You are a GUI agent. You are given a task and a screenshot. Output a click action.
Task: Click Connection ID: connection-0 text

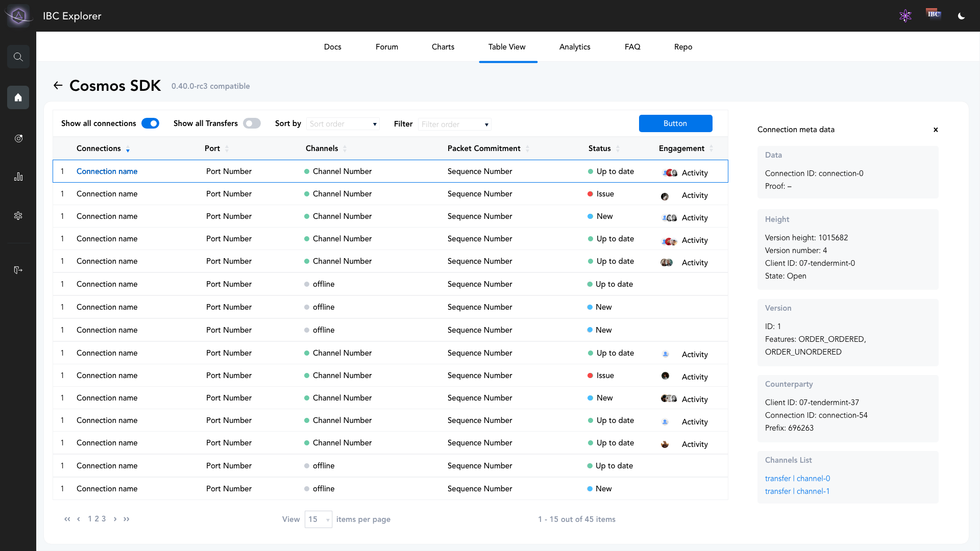click(x=814, y=173)
